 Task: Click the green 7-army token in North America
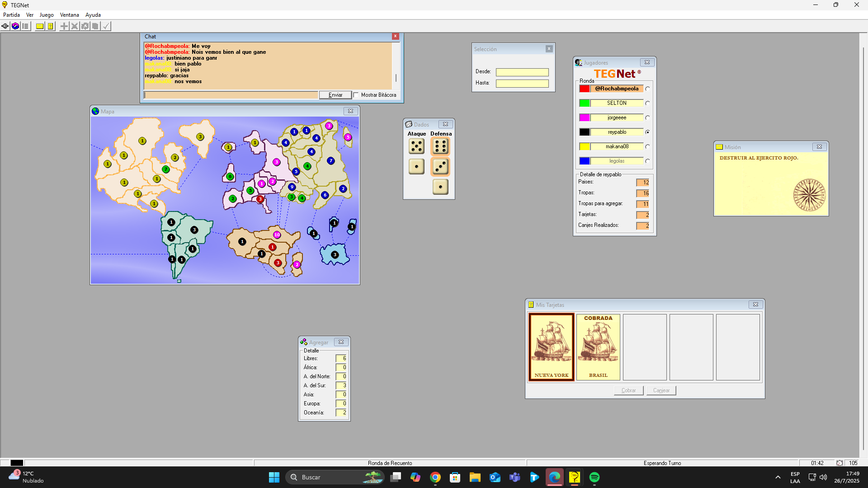[x=166, y=169]
